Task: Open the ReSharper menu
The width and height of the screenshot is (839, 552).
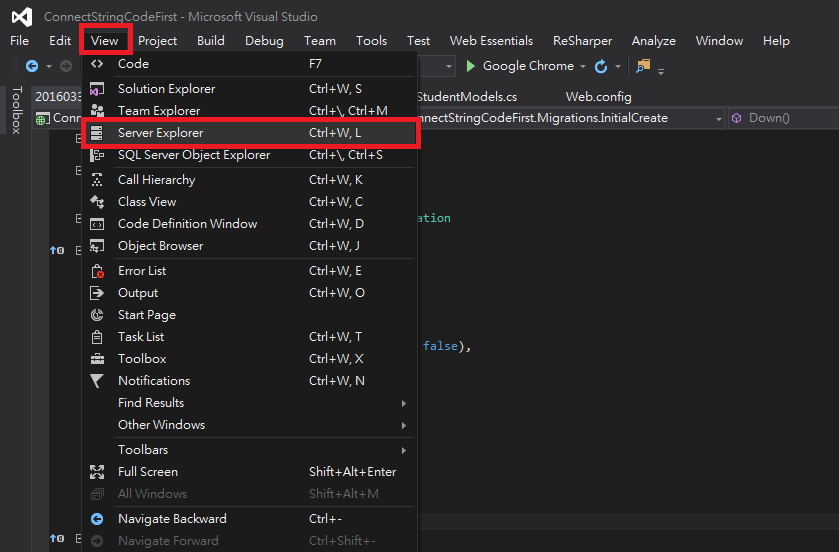Action: click(x=582, y=41)
